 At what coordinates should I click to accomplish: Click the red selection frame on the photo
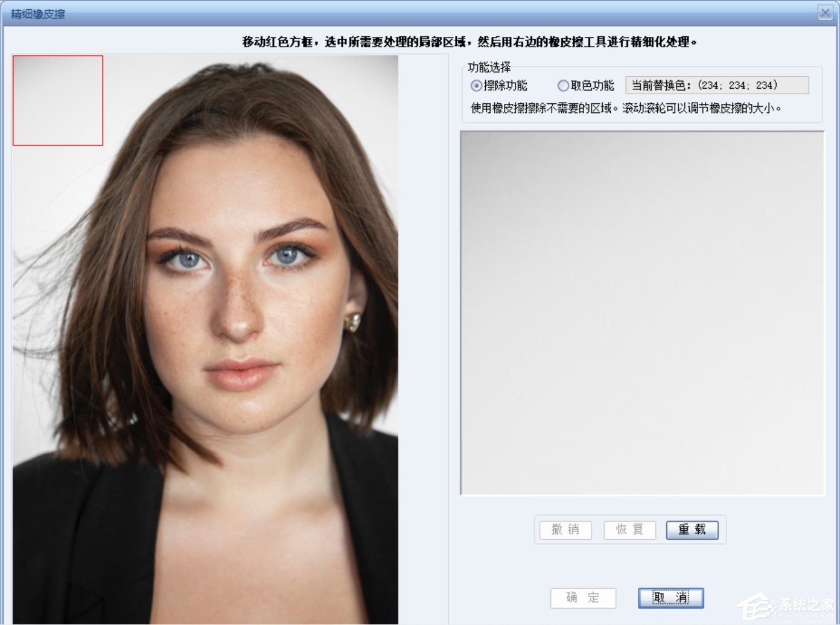(x=57, y=101)
